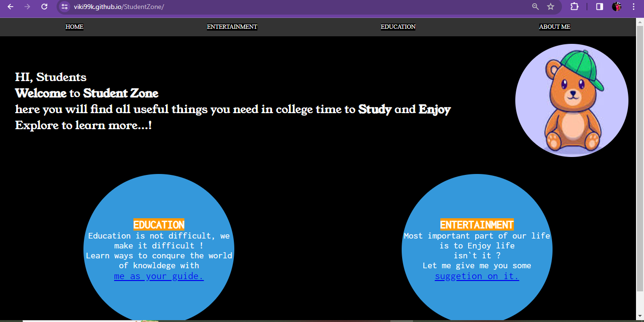Open the zoom magnifier in address bar
The width and height of the screenshot is (644, 322).
point(535,7)
